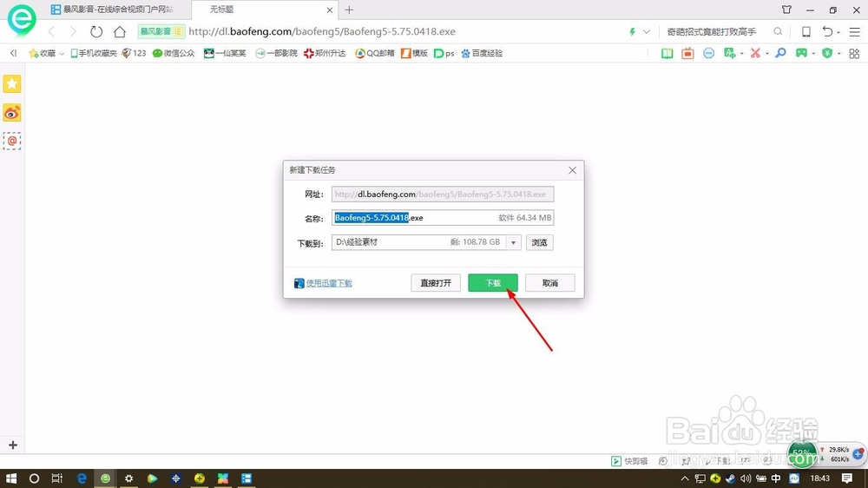Image resolution: width=868 pixels, height=488 pixels.
Task: Open the 微信公众 bookmark
Action: click(174, 53)
